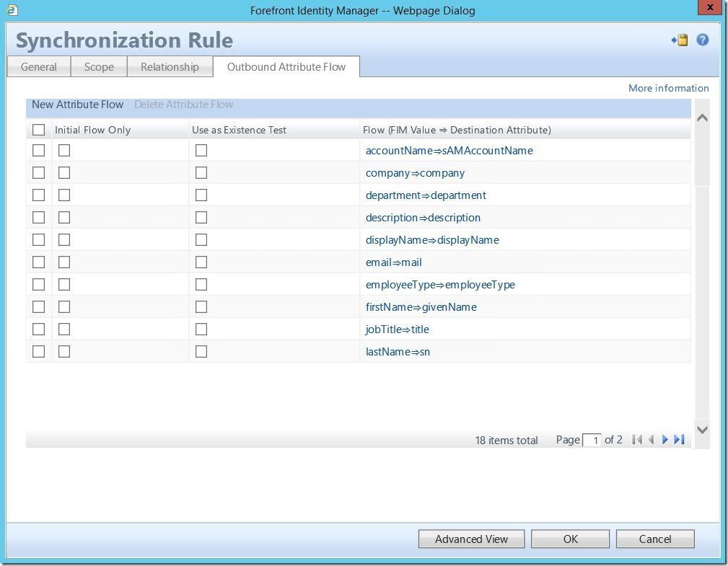
Task: Open the description⇒description flow
Action: pos(423,218)
